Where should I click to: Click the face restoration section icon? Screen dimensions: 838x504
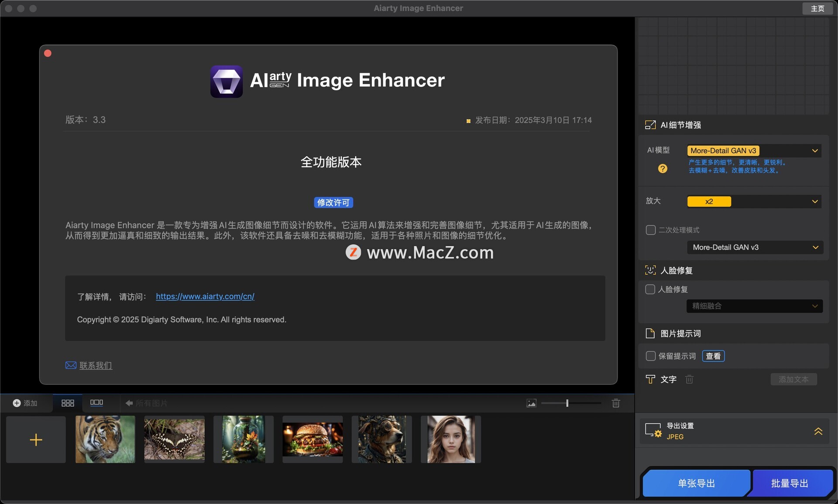pyautogui.click(x=650, y=270)
